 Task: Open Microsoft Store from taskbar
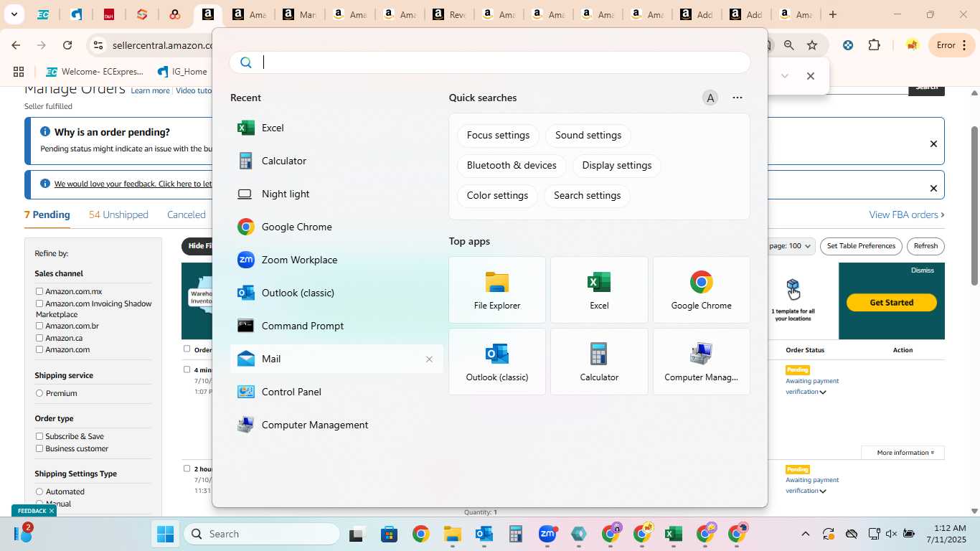pos(389,534)
